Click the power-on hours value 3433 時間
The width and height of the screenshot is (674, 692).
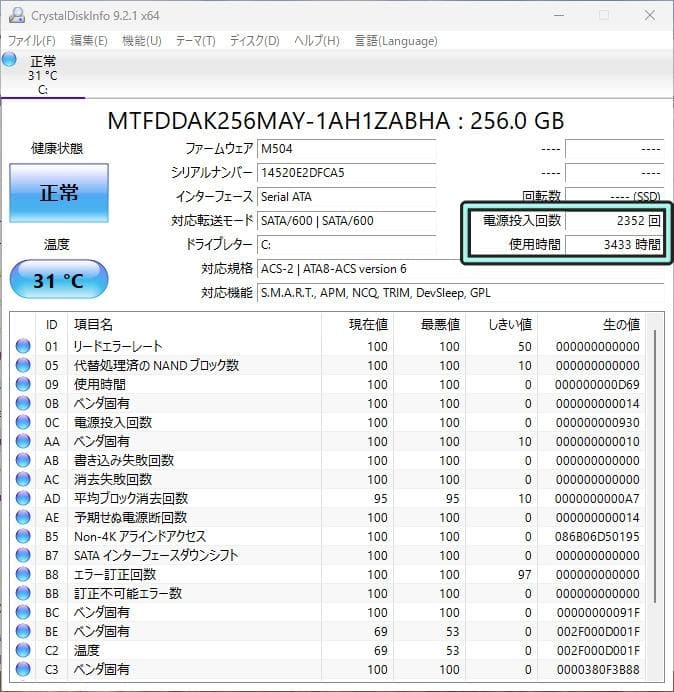[x=614, y=244]
